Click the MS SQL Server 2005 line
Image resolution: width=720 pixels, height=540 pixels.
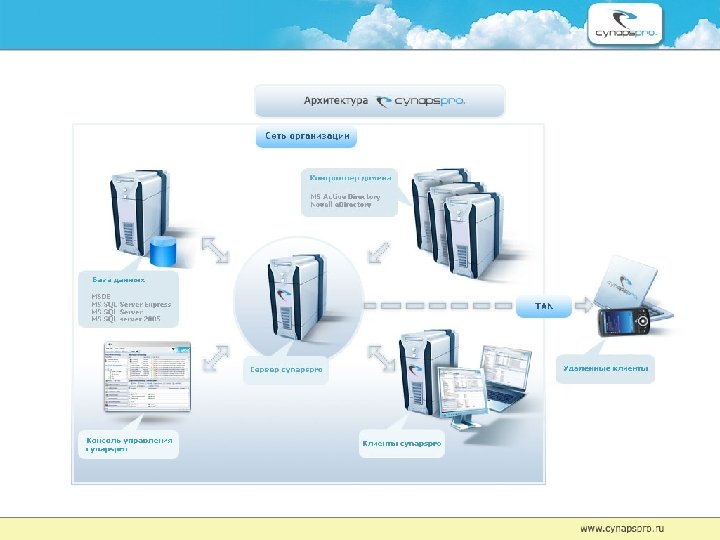126,319
